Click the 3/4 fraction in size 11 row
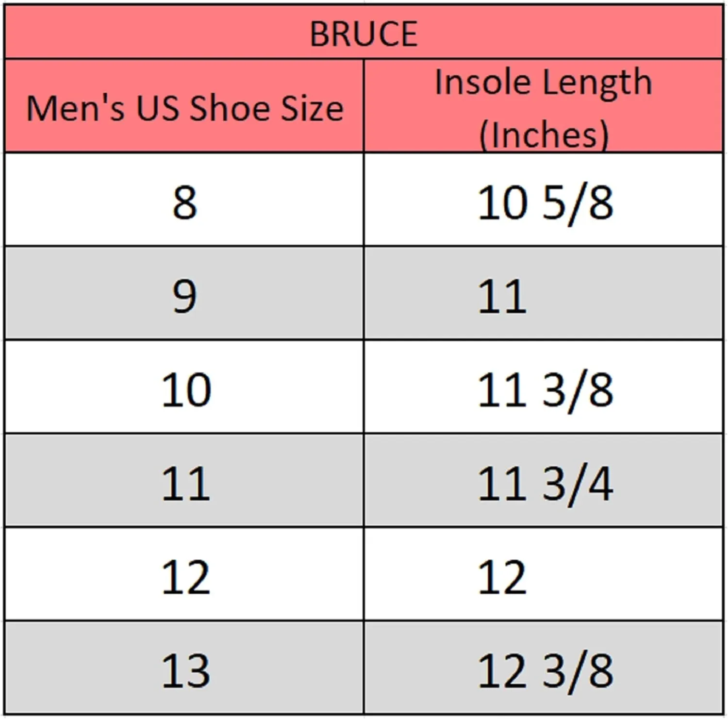Screen dimensions: 728x719 click(578, 484)
